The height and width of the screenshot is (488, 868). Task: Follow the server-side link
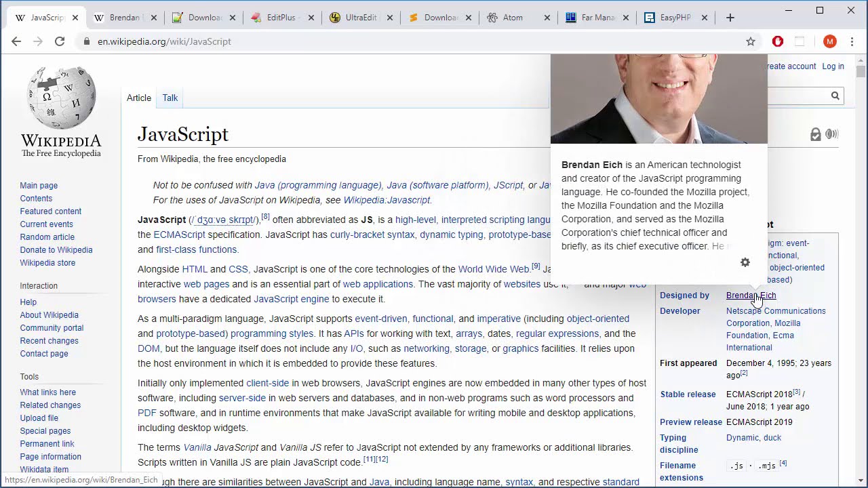click(242, 398)
